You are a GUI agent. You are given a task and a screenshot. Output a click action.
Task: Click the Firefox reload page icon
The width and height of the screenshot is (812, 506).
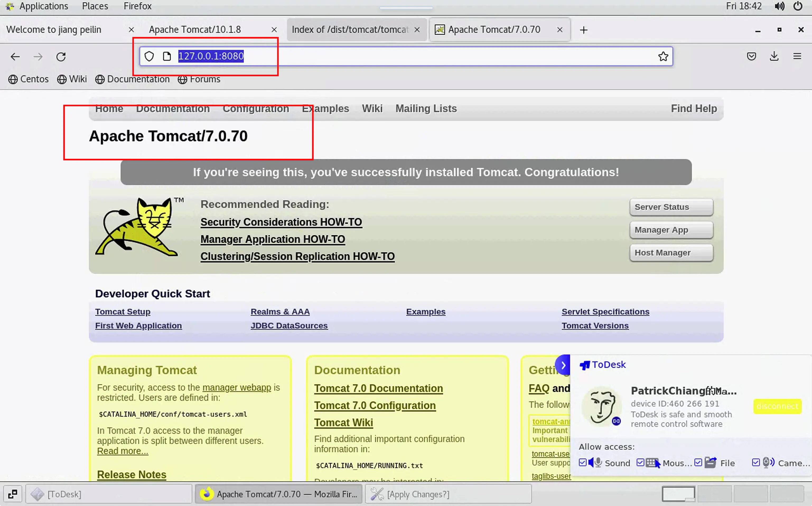coord(61,56)
